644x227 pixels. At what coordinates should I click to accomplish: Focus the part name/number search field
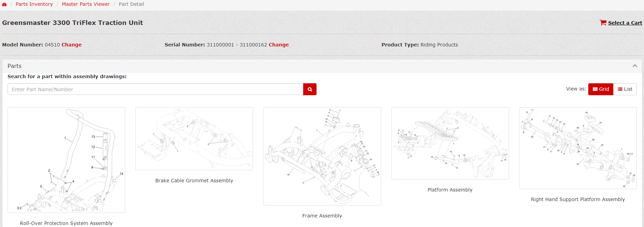[x=155, y=89]
